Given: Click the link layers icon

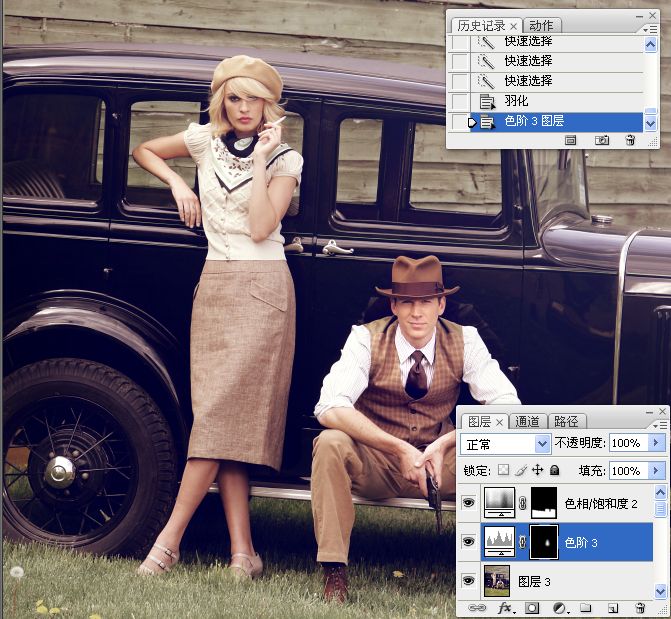Looking at the screenshot, I should pyautogui.click(x=477, y=607).
